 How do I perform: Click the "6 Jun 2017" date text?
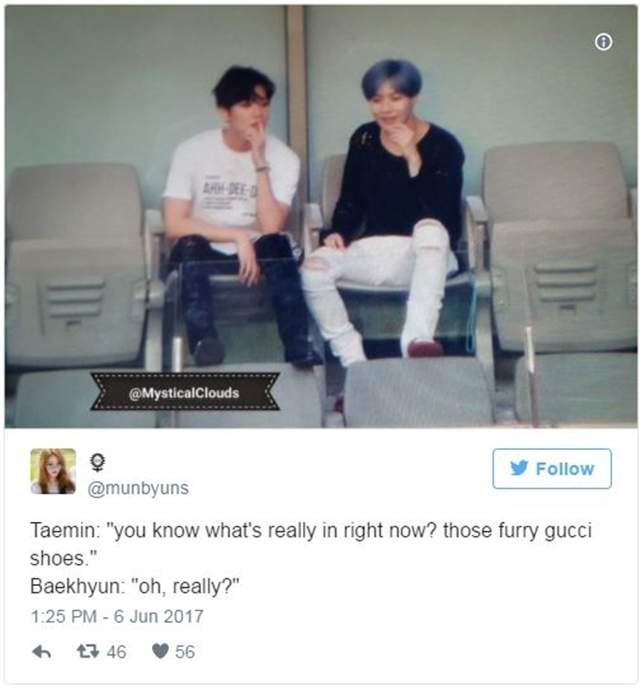pos(158,617)
